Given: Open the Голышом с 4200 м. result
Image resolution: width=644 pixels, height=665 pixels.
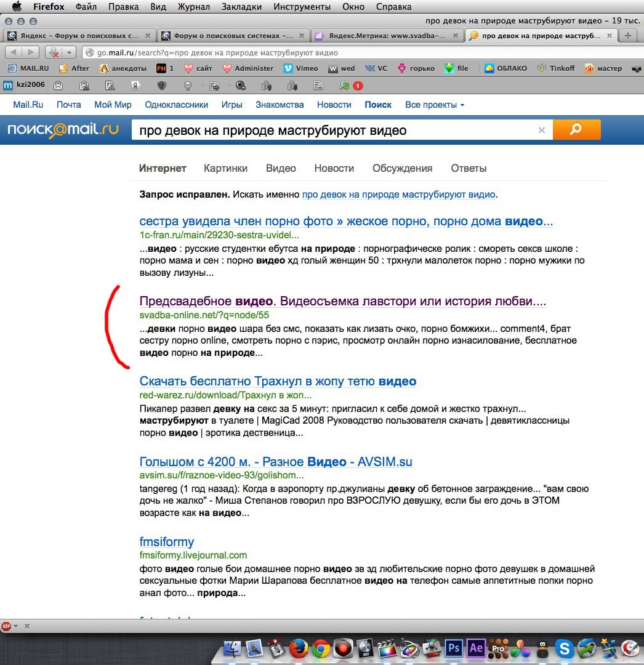Looking at the screenshot, I should [276, 461].
